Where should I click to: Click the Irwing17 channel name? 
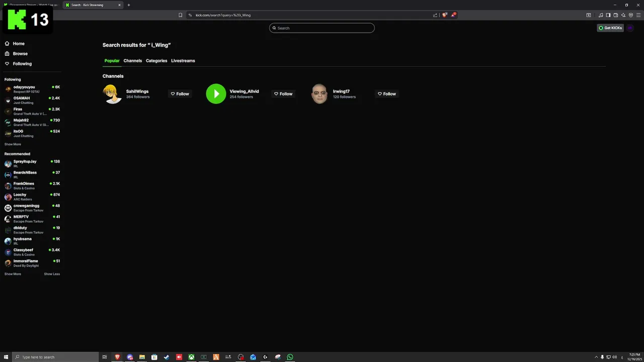pos(341,92)
